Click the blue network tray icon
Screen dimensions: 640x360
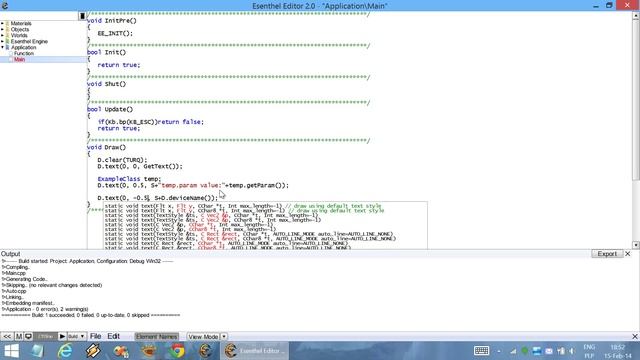coord(537,351)
